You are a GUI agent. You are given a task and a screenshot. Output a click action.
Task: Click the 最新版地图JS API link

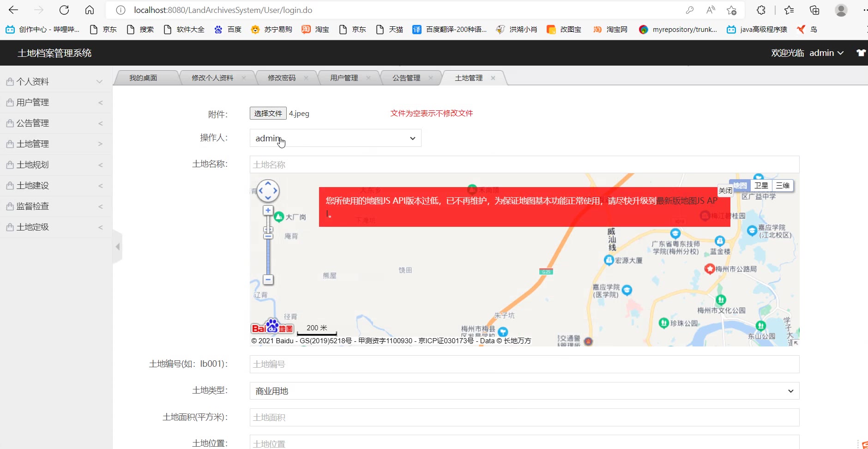pos(687,200)
